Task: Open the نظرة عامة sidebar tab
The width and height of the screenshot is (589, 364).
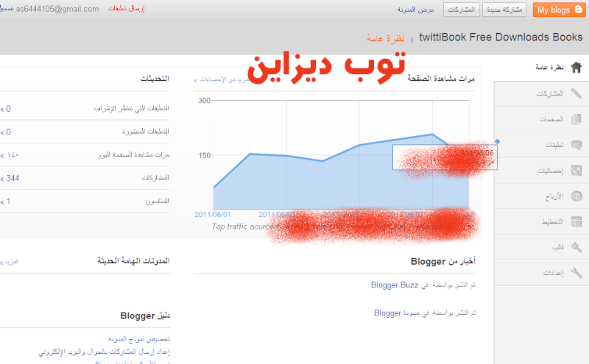Action: pos(541,68)
